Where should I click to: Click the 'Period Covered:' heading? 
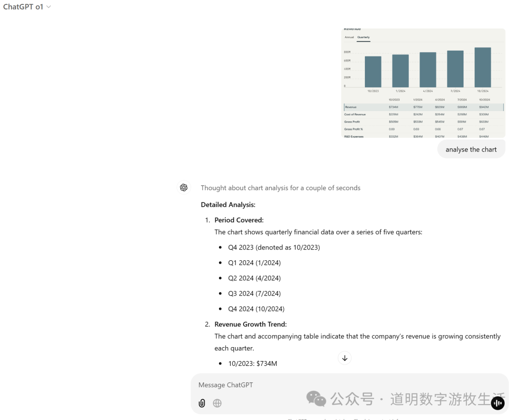(x=239, y=220)
